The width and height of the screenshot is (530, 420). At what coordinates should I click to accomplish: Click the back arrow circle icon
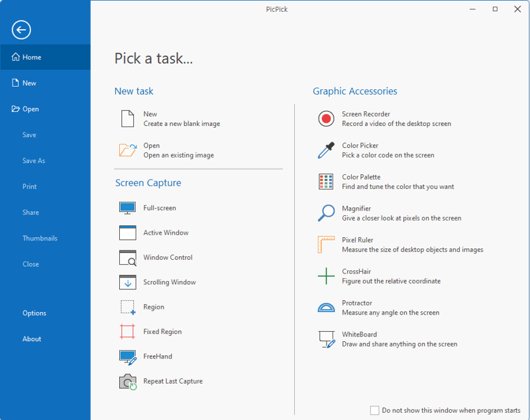[x=21, y=30]
